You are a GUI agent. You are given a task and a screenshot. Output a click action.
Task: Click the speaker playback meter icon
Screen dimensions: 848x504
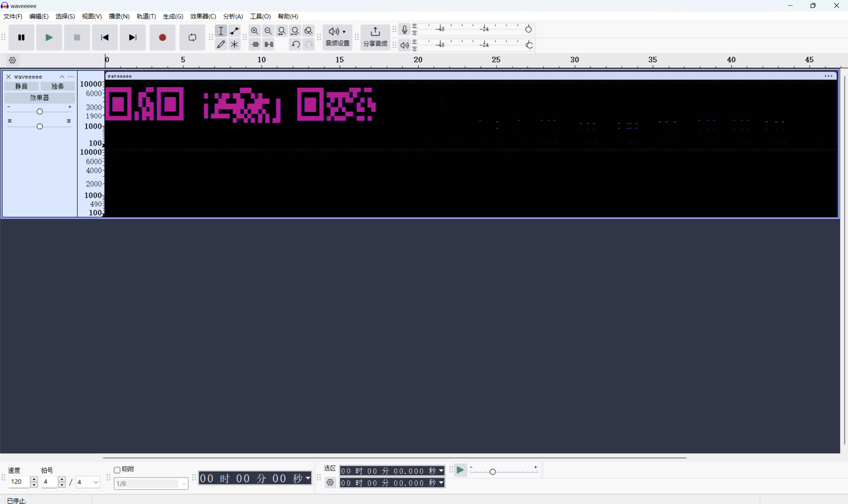point(404,45)
